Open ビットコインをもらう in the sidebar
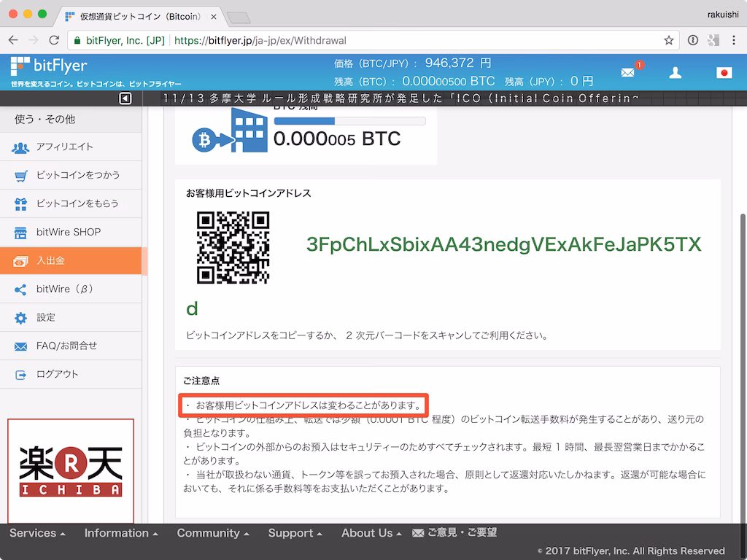The width and height of the screenshot is (747, 560). click(71, 204)
